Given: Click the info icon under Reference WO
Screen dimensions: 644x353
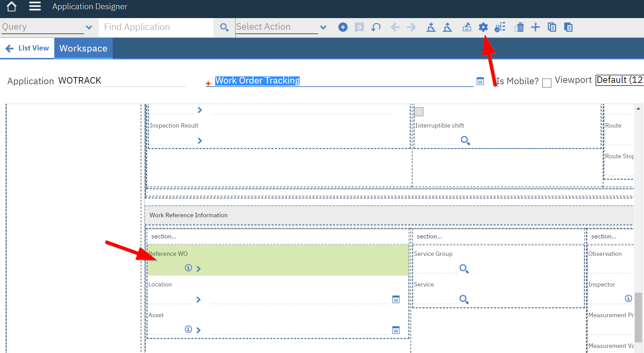Looking at the screenshot, I should 188,268.
